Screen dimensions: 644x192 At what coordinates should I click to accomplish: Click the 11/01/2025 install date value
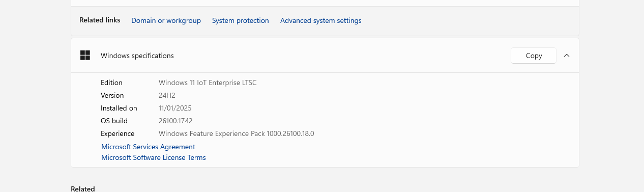point(175,108)
